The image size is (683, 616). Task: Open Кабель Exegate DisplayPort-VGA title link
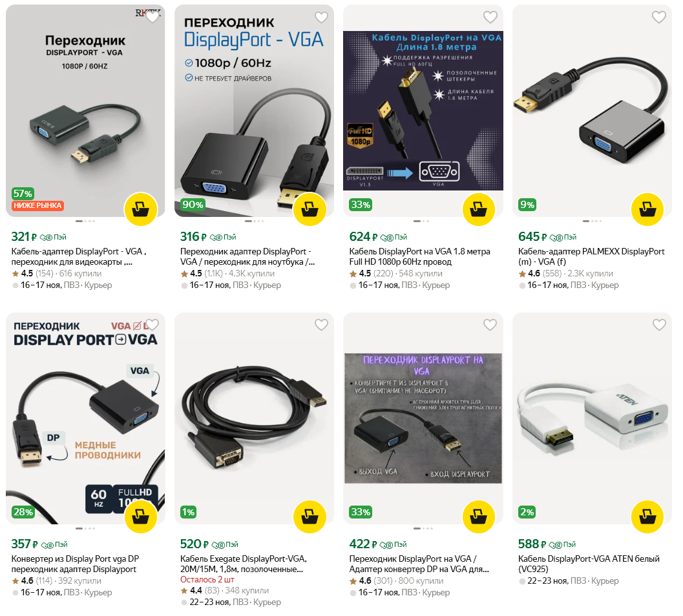pos(244,564)
